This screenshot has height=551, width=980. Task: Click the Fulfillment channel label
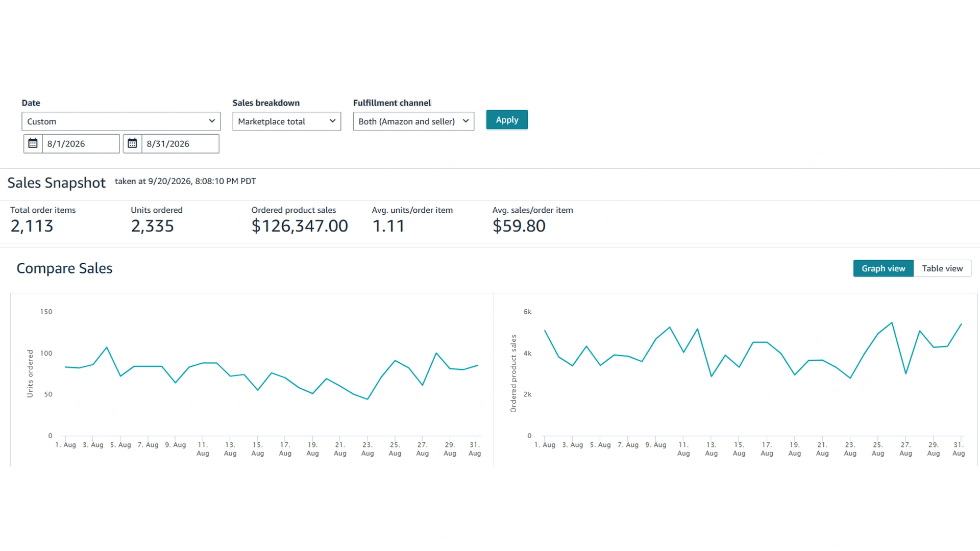coord(392,103)
